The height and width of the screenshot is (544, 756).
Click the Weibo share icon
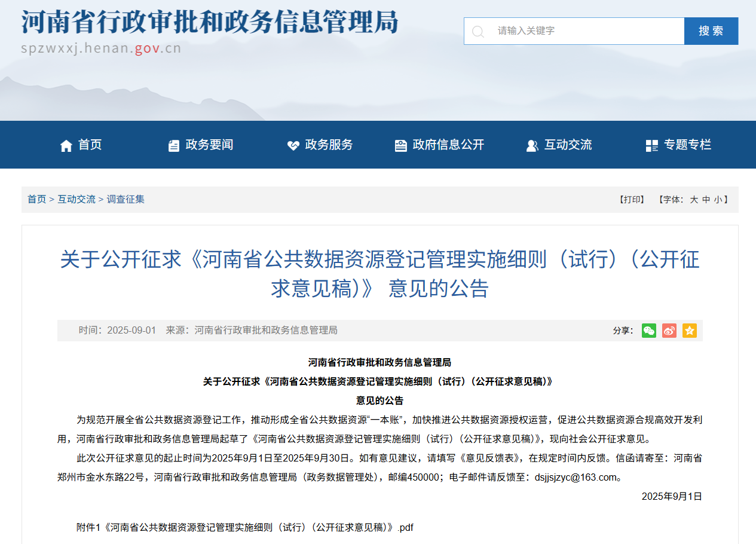(x=669, y=331)
